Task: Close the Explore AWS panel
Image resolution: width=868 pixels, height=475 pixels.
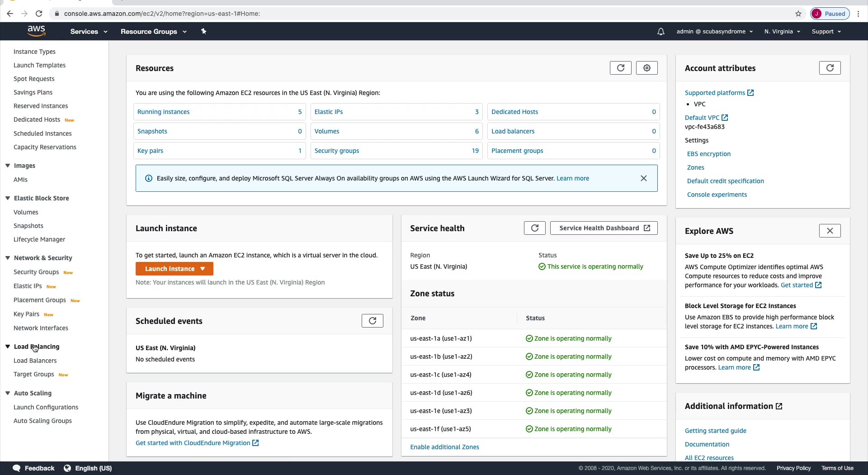Action: 830,231
